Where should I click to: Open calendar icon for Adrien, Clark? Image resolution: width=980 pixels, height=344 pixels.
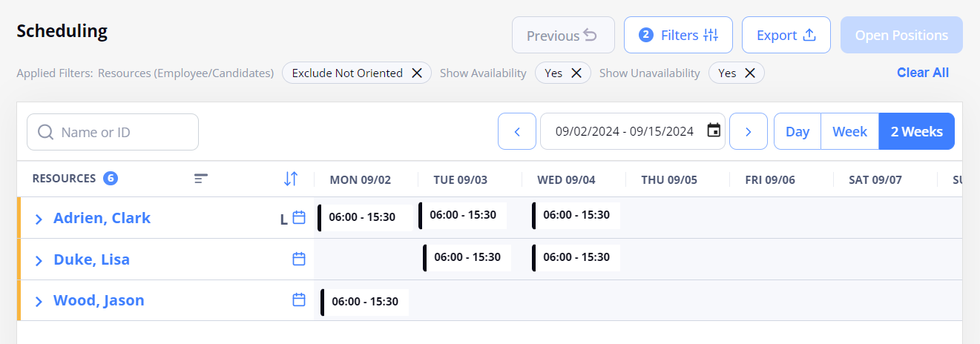299,218
